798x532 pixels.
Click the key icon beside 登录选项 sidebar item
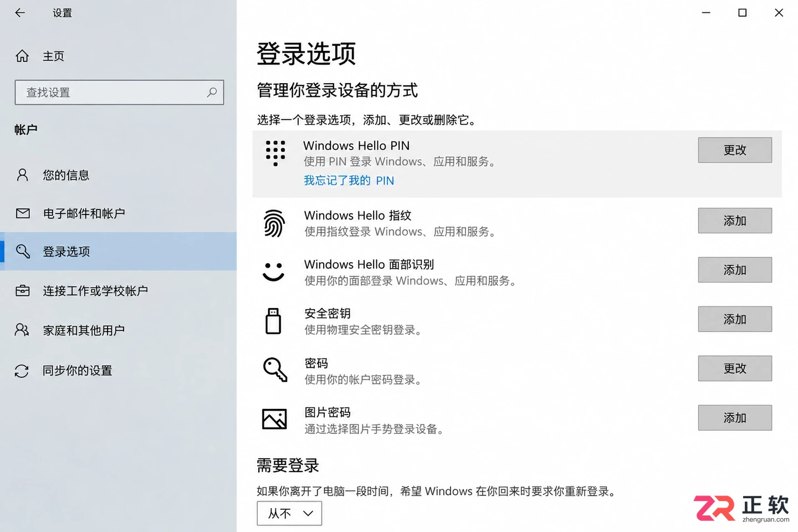click(23, 251)
